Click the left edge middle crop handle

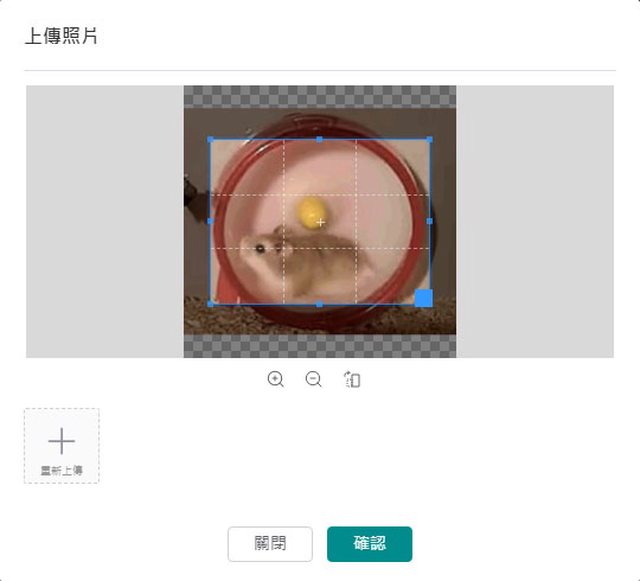(x=211, y=221)
